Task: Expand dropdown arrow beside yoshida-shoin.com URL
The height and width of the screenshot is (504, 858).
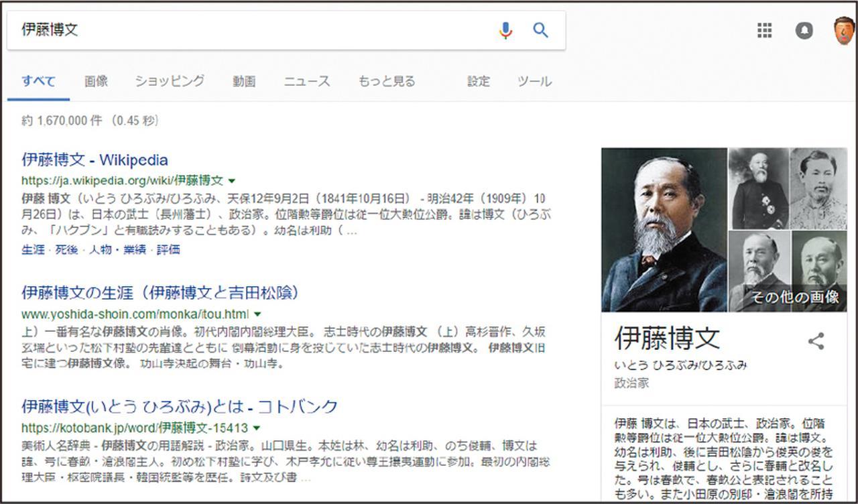Action: [257, 314]
